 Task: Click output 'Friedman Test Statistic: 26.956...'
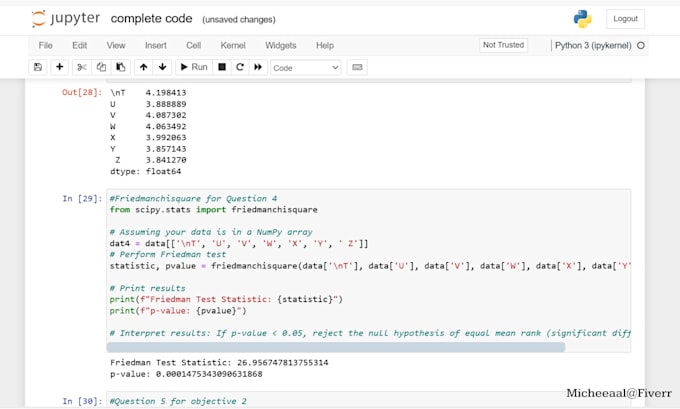[x=219, y=363]
